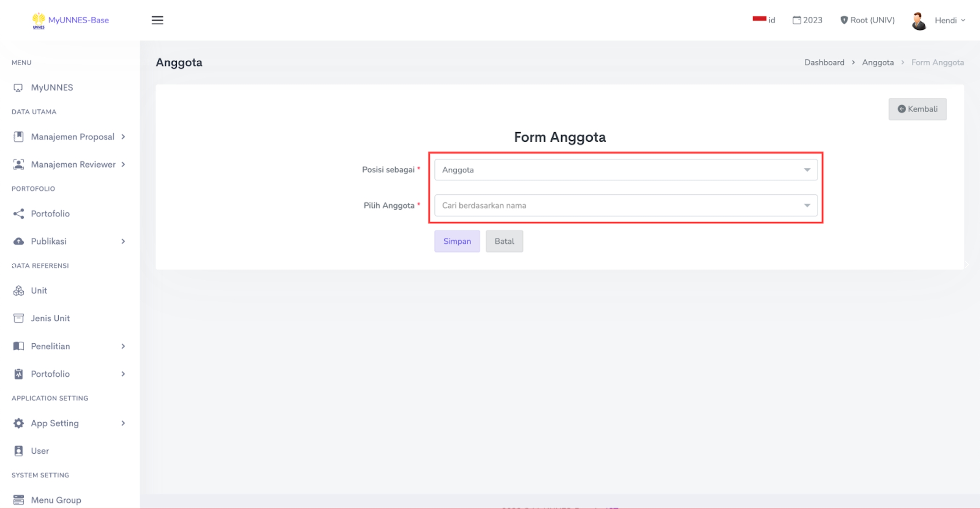Open the User menu item
The height and width of the screenshot is (509, 980).
(x=40, y=451)
